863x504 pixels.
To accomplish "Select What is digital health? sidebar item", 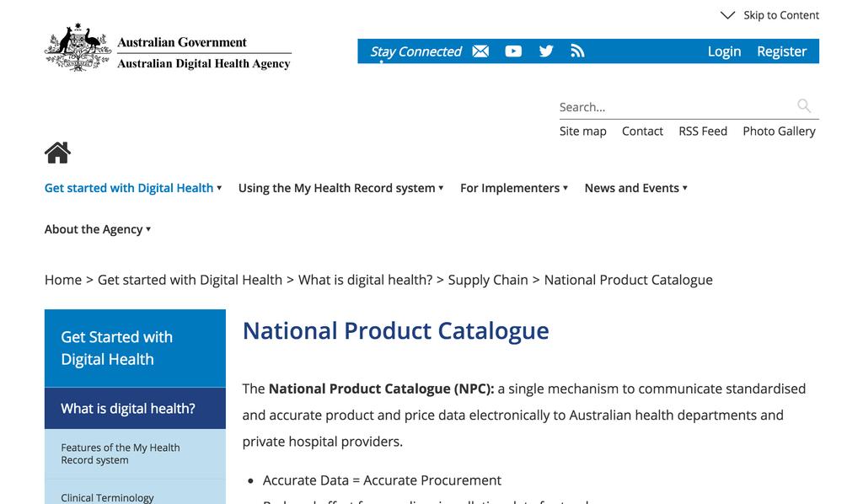I will point(135,408).
